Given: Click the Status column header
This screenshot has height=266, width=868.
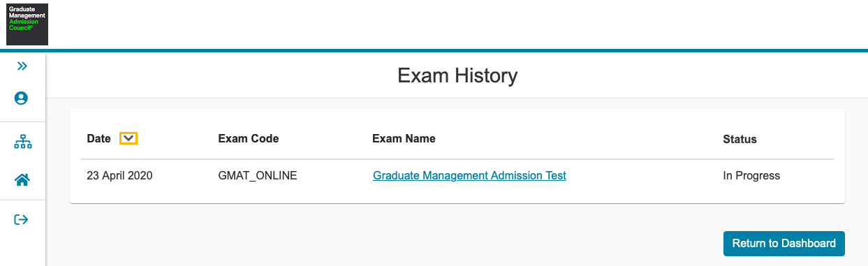Looking at the screenshot, I should 740,139.
